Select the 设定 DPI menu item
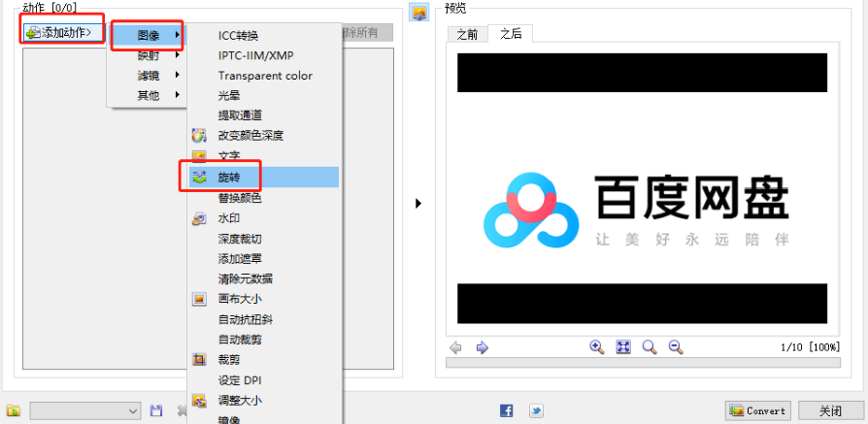 click(240, 380)
